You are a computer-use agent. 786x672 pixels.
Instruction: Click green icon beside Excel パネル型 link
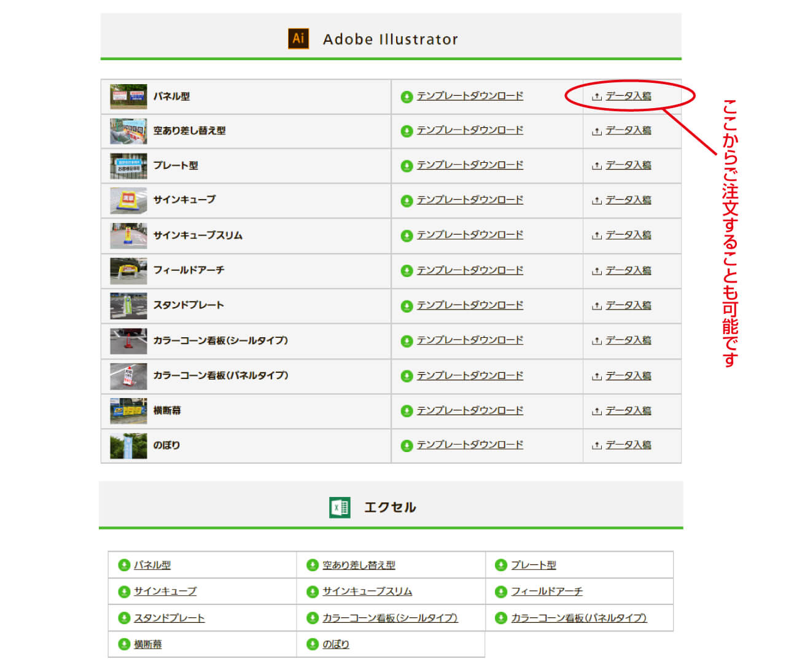(124, 565)
